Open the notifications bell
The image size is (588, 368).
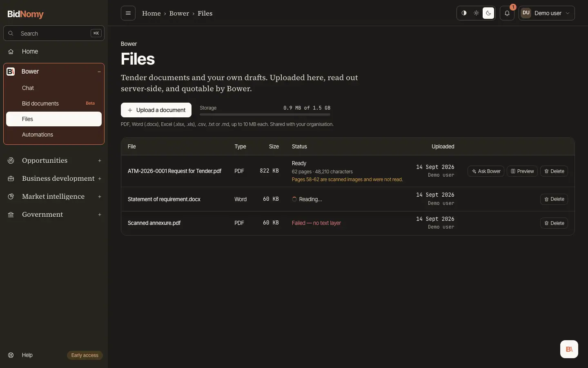[507, 13]
